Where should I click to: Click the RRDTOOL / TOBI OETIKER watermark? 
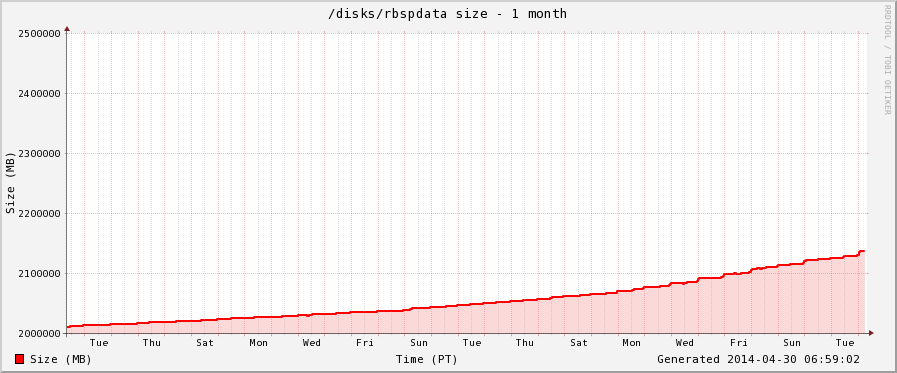point(887,60)
